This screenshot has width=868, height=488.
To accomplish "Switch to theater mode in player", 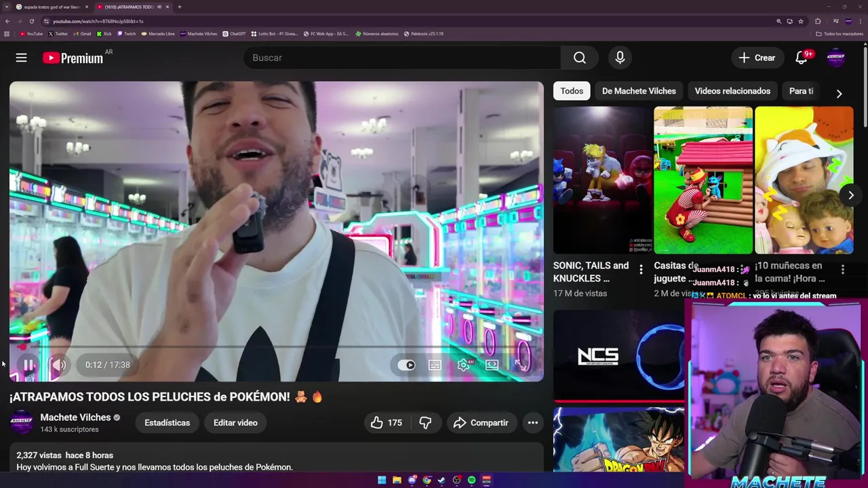I will coord(492,365).
